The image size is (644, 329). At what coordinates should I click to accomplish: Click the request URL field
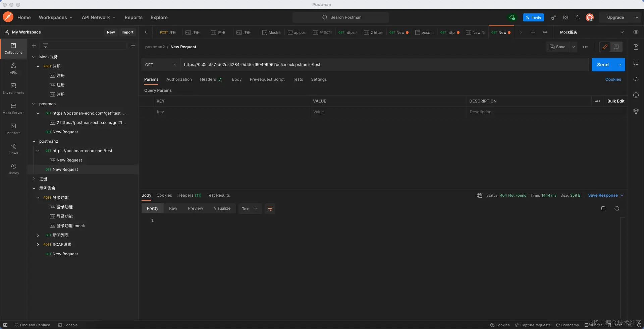(x=384, y=65)
